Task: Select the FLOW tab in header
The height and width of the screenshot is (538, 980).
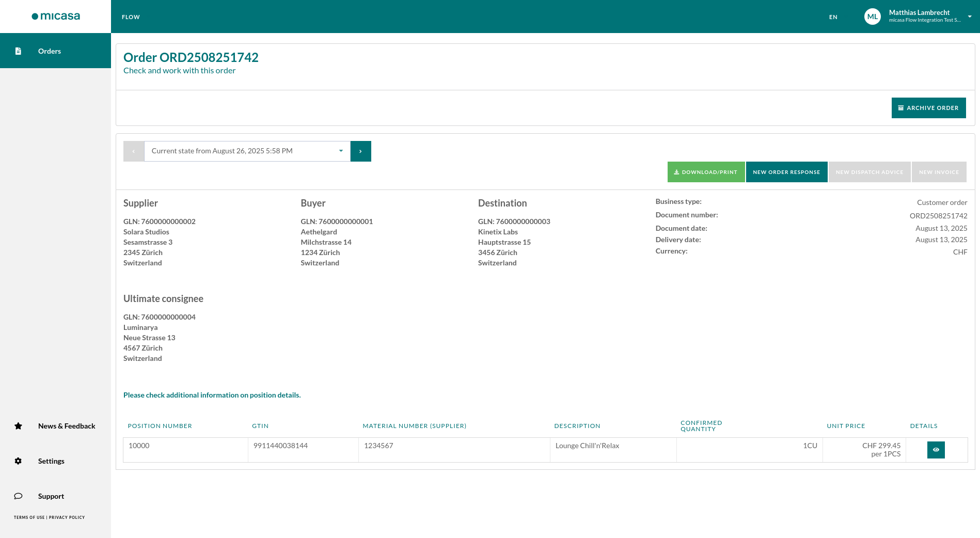Action: coord(131,17)
